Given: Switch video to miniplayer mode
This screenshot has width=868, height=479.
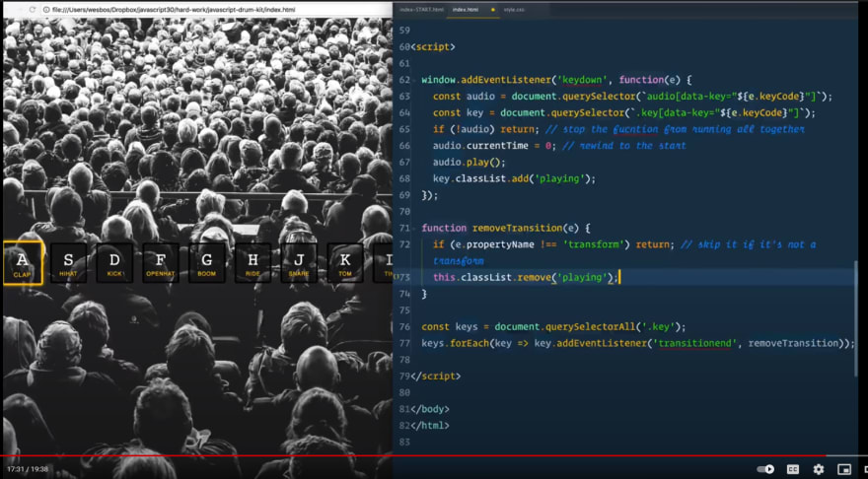Looking at the screenshot, I should [x=844, y=469].
